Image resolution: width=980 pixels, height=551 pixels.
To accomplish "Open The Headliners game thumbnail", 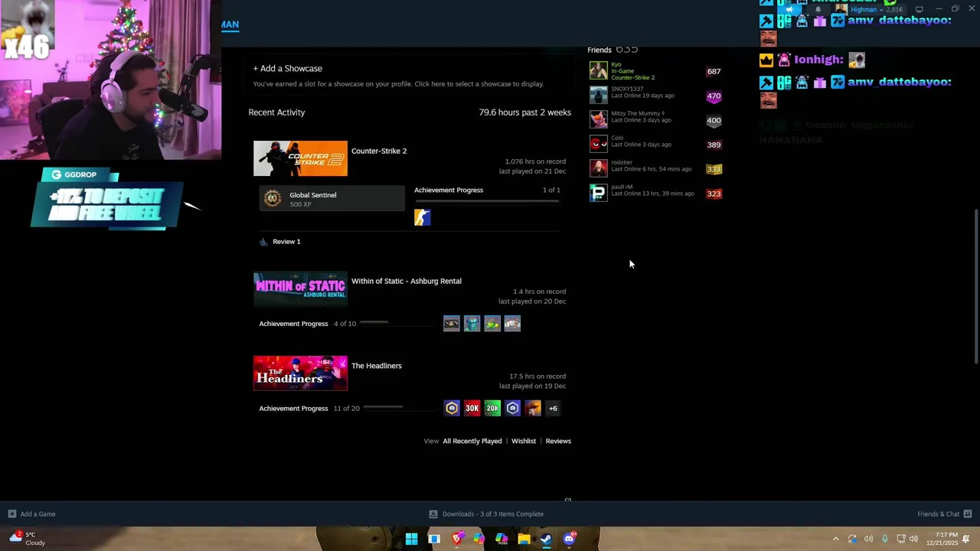I will click(300, 373).
